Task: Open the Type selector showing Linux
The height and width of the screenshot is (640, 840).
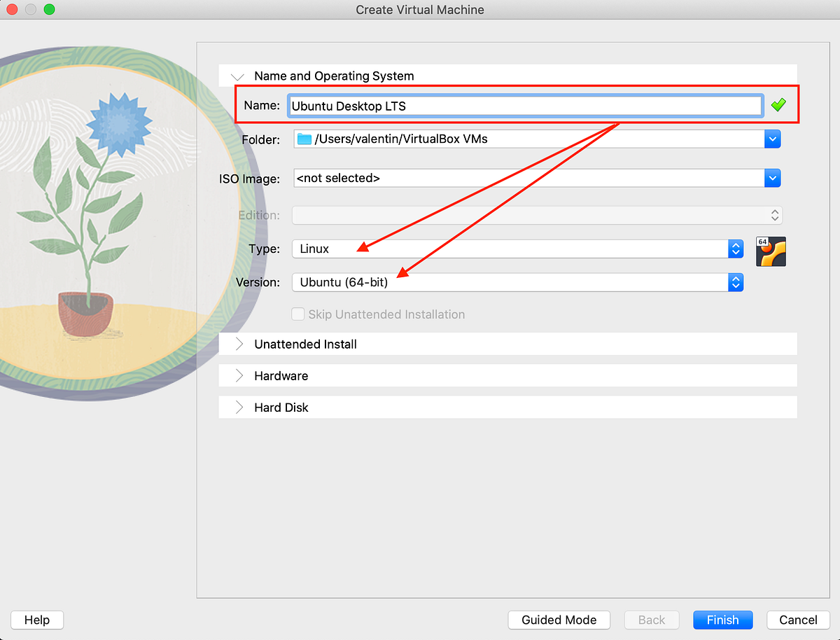Action: (x=736, y=249)
